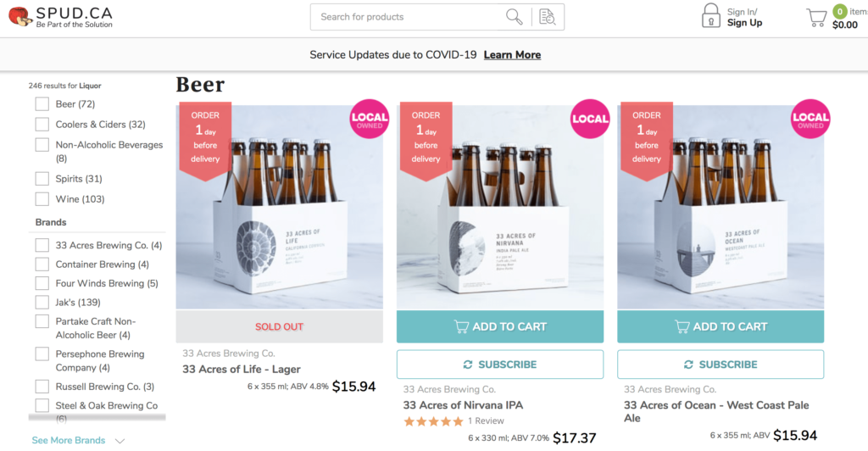Open the advanced list search icon
The width and height of the screenshot is (868, 451).
[547, 17]
